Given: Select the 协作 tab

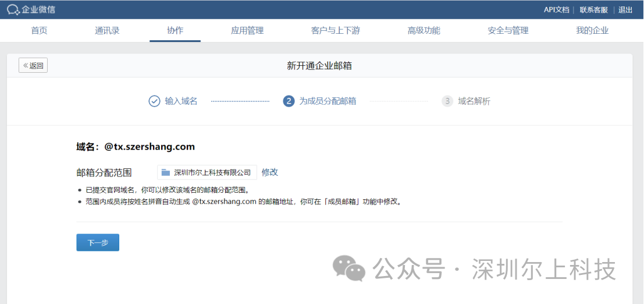Looking at the screenshot, I should [175, 31].
